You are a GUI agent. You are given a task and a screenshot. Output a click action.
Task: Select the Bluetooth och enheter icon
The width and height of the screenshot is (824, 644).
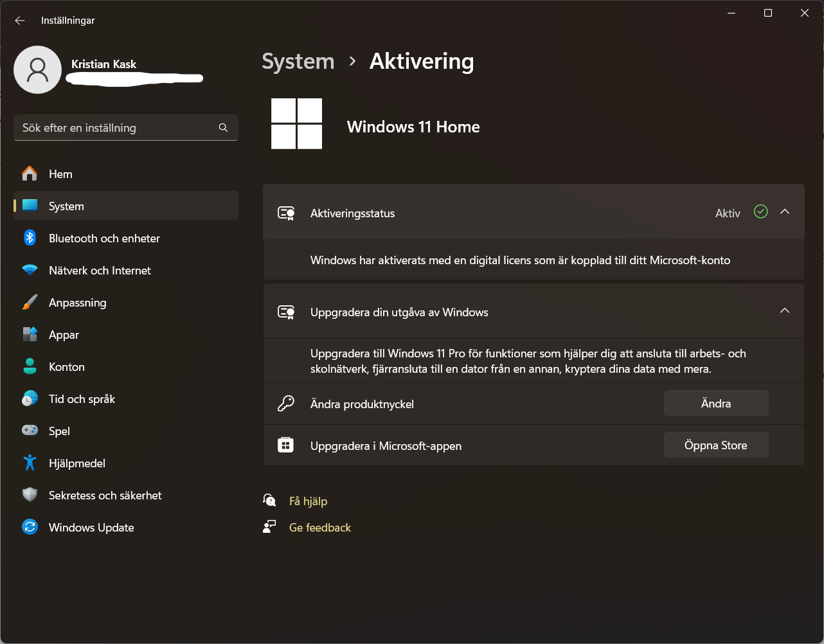point(30,238)
